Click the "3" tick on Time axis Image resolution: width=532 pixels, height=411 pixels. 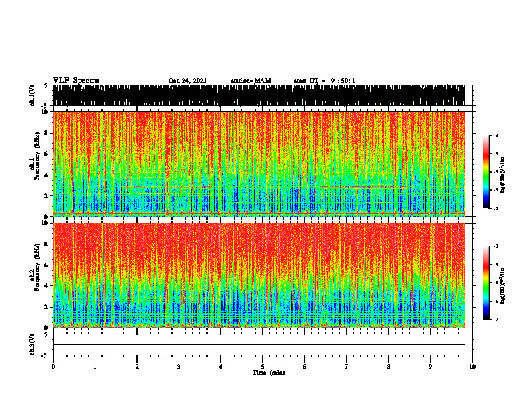pyautogui.click(x=179, y=367)
